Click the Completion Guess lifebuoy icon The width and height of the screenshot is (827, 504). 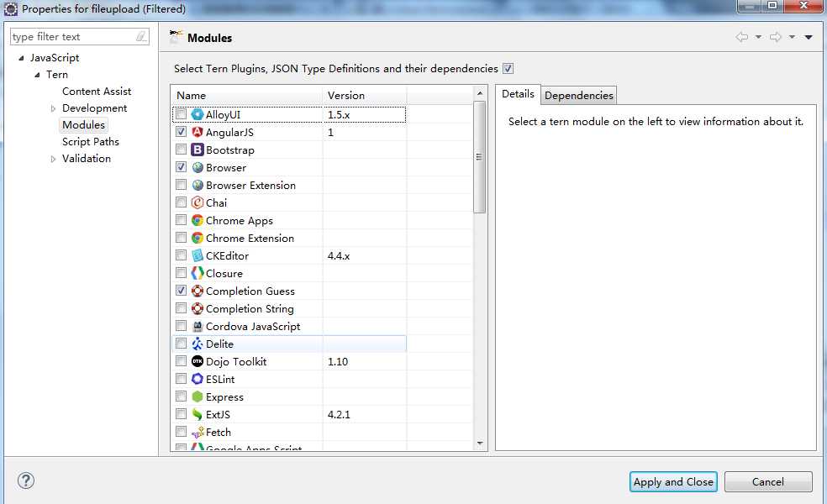pyautogui.click(x=198, y=291)
